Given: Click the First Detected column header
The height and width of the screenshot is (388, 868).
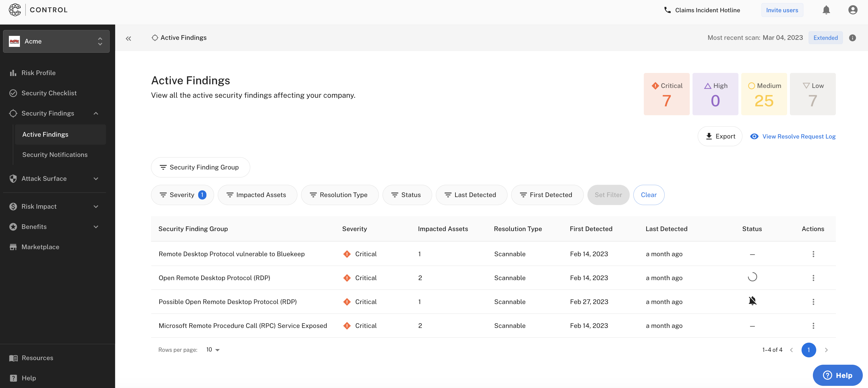Looking at the screenshot, I should tap(591, 229).
